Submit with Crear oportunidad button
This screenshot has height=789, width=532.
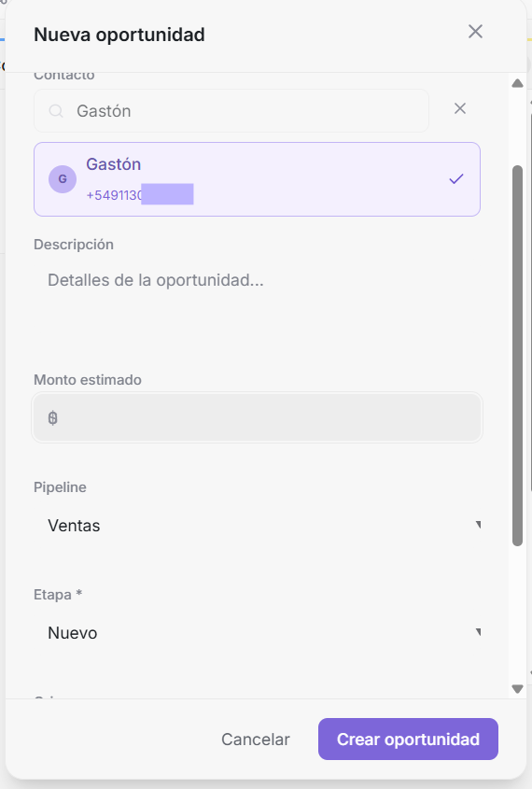point(408,740)
